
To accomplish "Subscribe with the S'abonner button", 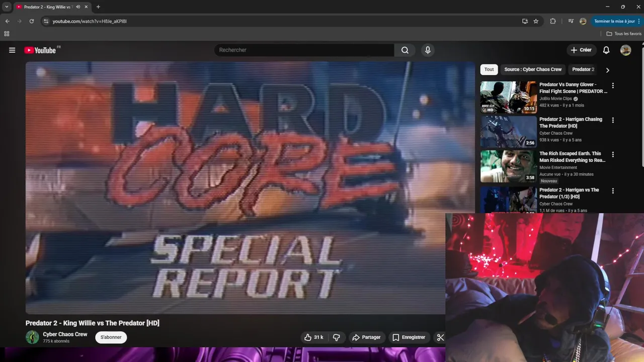I will 111,337.
